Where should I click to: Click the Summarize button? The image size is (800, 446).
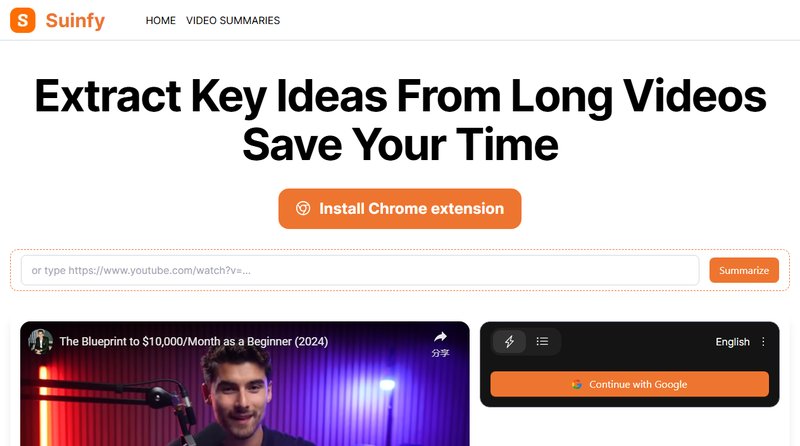pos(744,270)
